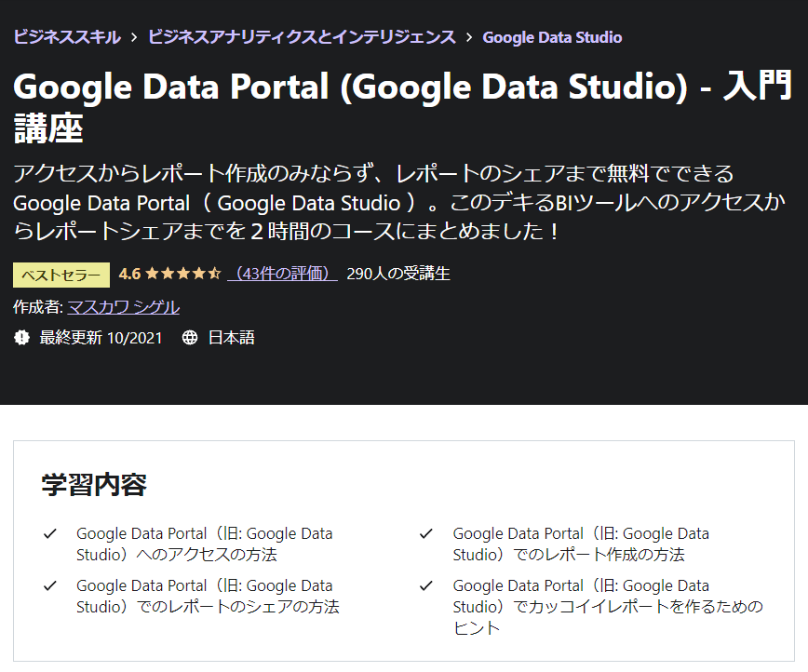Click the 作成者: label

[x=37, y=307]
